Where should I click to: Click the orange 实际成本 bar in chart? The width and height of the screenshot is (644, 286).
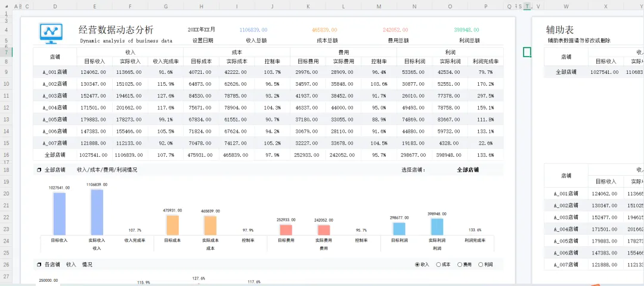tap(210, 225)
